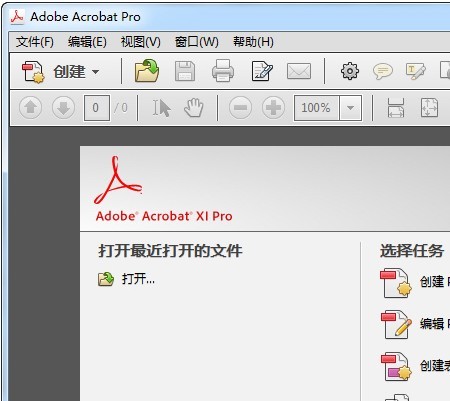Click the sticky note comment bubble icon
450x401 pixels.
383,71
